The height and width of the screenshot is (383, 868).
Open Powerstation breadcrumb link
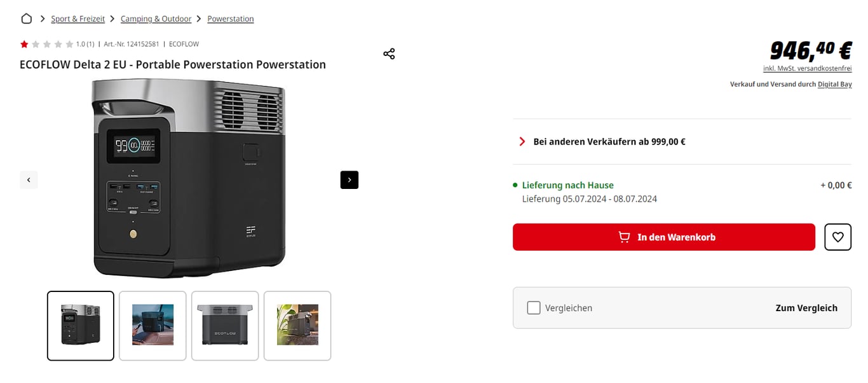click(x=231, y=19)
